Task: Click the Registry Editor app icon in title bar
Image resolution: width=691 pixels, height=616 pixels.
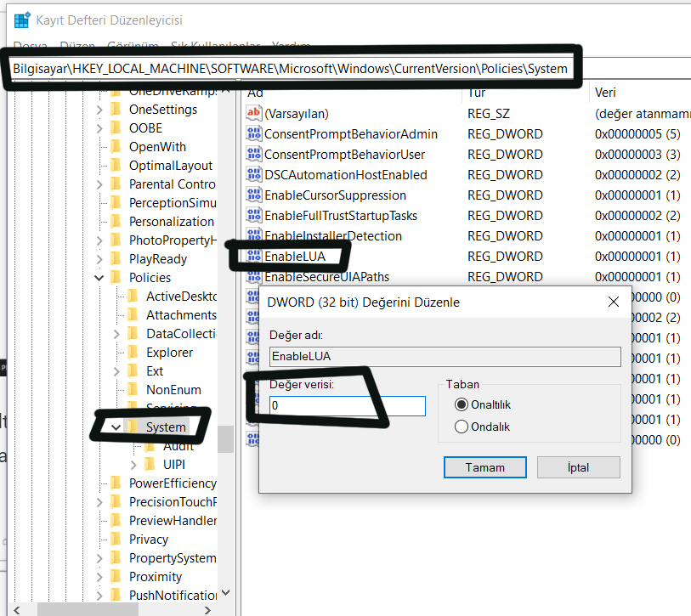Action: [x=22, y=20]
